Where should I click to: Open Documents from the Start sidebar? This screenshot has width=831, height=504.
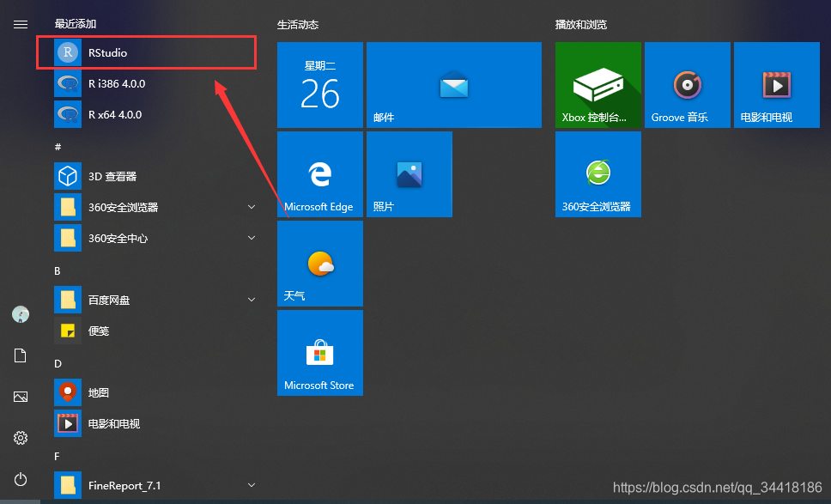20,355
